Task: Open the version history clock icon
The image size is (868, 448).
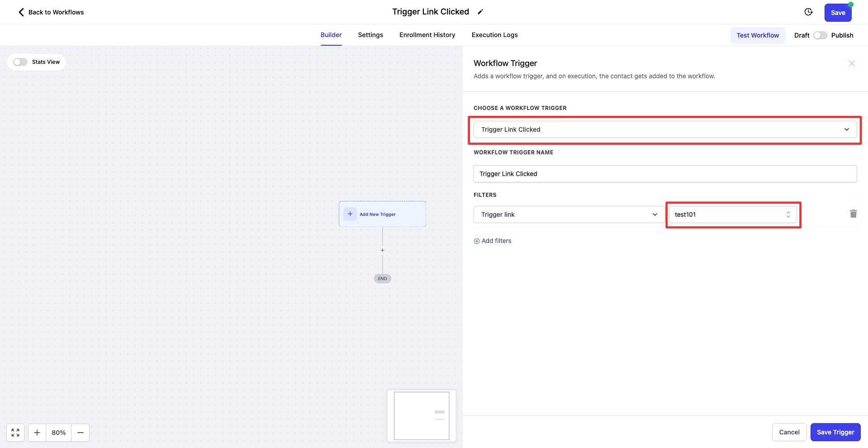Action: [808, 12]
